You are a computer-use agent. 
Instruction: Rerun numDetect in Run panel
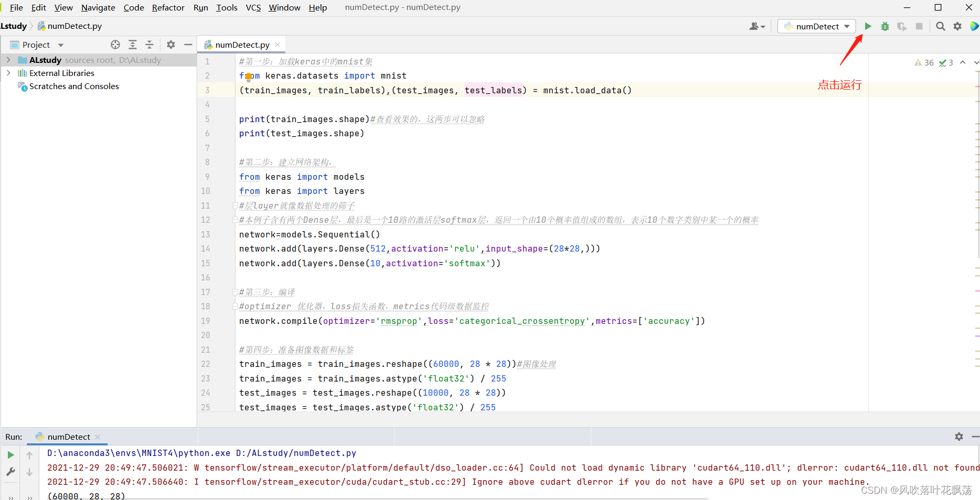point(10,455)
